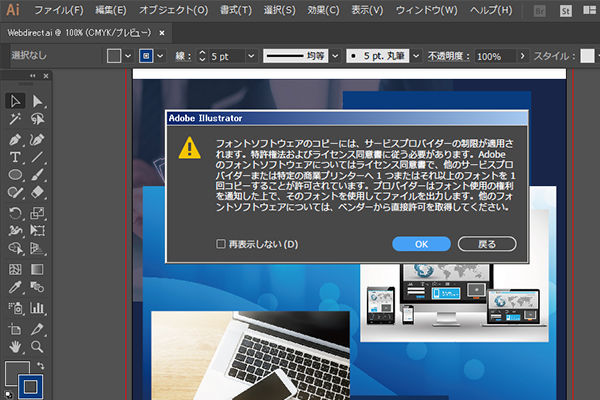Click the 線 stroke label link
The height and width of the screenshot is (400, 600).
click(183, 56)
